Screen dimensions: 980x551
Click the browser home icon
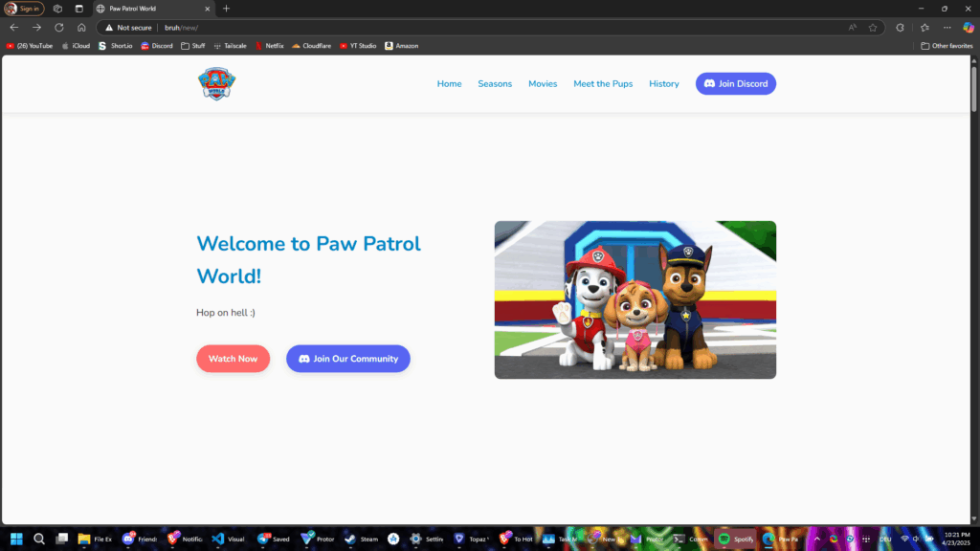coord(81,28)
